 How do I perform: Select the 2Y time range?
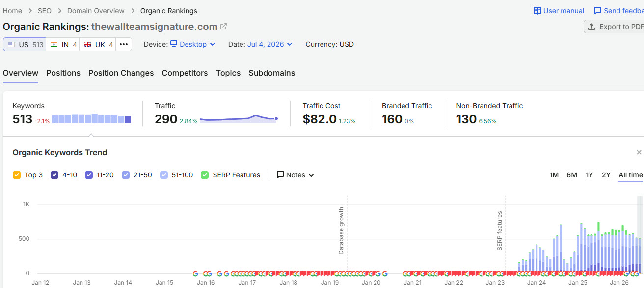[606, 175]
